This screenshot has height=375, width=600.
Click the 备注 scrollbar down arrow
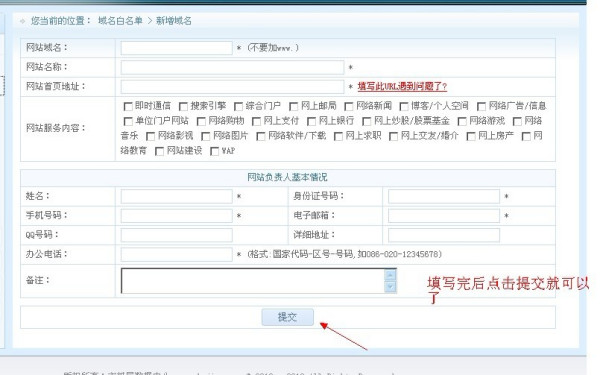pos(390,287)
